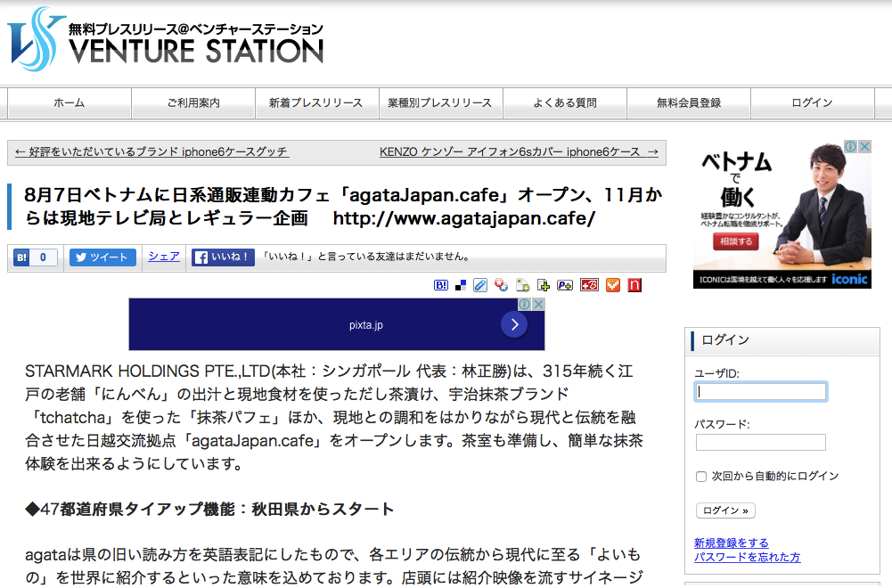Go to 無料会員登録 tab
Viewport: 892px width, 588px height.
click(x=689, y=103)
